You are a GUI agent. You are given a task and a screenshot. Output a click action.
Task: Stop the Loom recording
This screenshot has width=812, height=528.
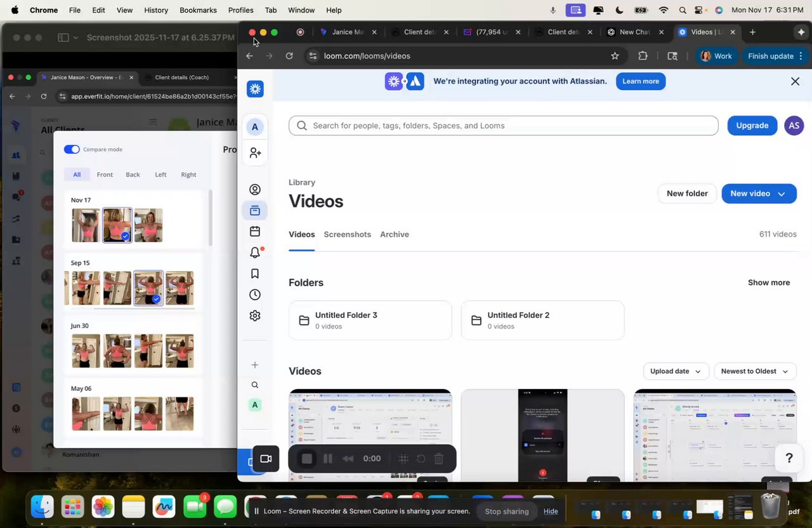click(x=307, y=459)
